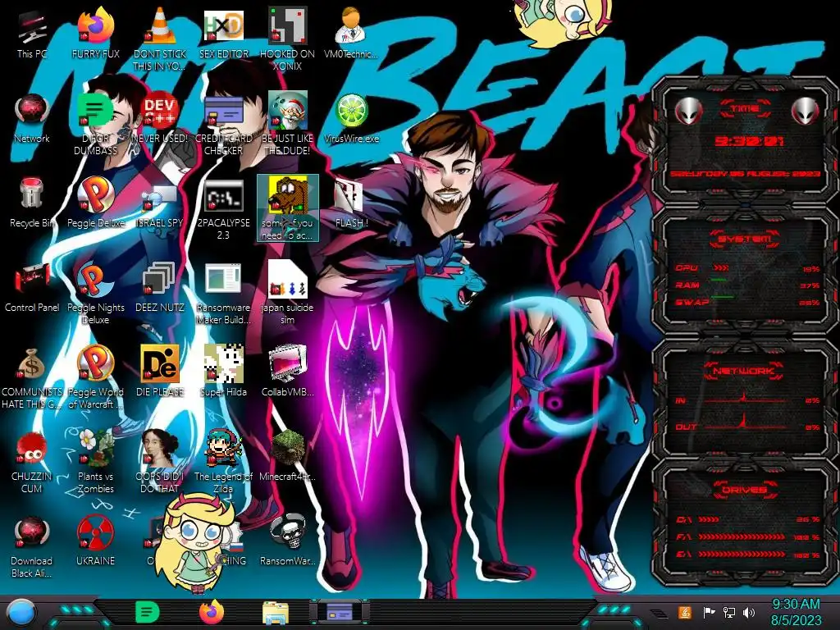This screenshot has width=840, height=630.
Task: Open the This PC desktop icon
Action: click(32, 34)
